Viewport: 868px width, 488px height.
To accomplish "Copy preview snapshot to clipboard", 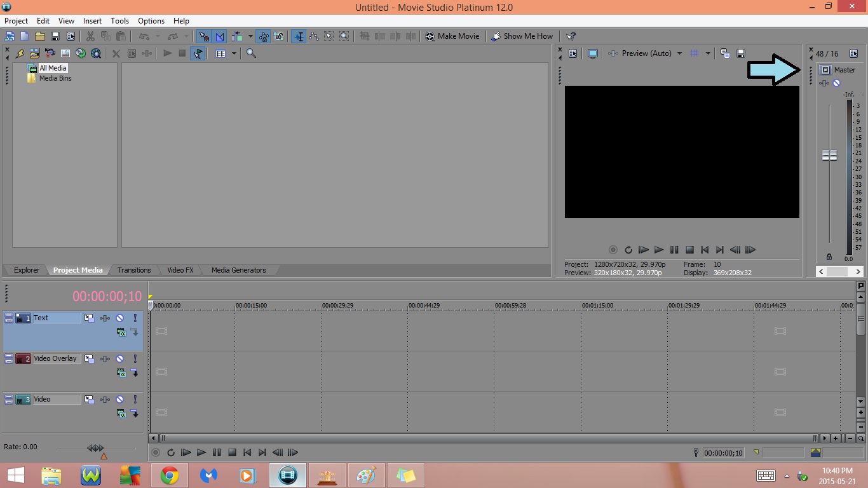I will (725, 53).
